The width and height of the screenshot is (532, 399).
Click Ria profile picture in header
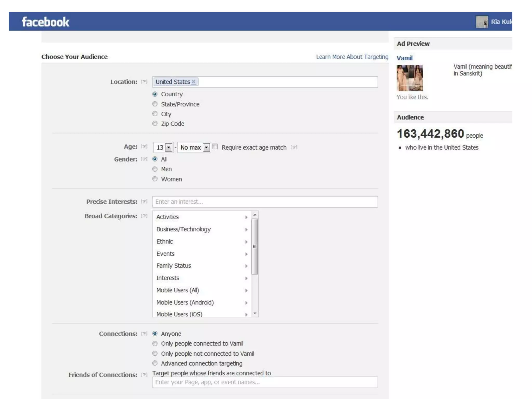click(482, 22)
